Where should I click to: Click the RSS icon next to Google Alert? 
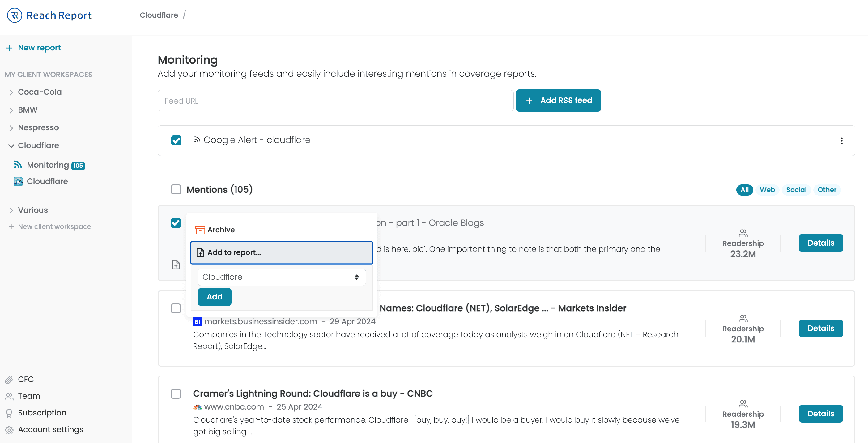[x=197, y=140]
